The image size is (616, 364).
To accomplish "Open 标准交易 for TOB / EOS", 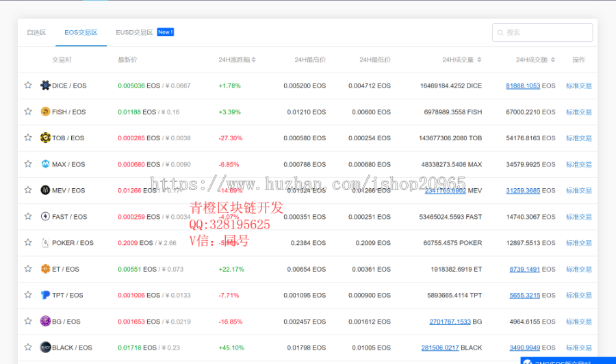I will [578, 138].
